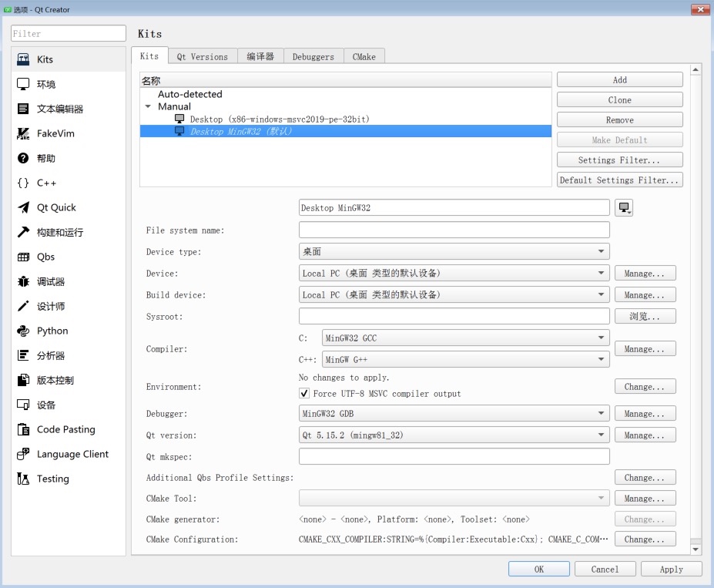714x588 pixels.
Task: Open the Code Pasting category
Action: point(69,429)
